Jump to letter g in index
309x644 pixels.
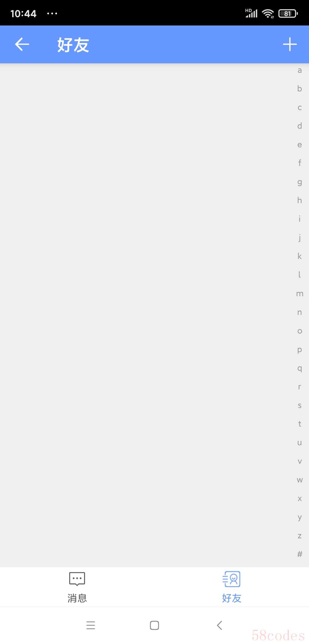300,182
